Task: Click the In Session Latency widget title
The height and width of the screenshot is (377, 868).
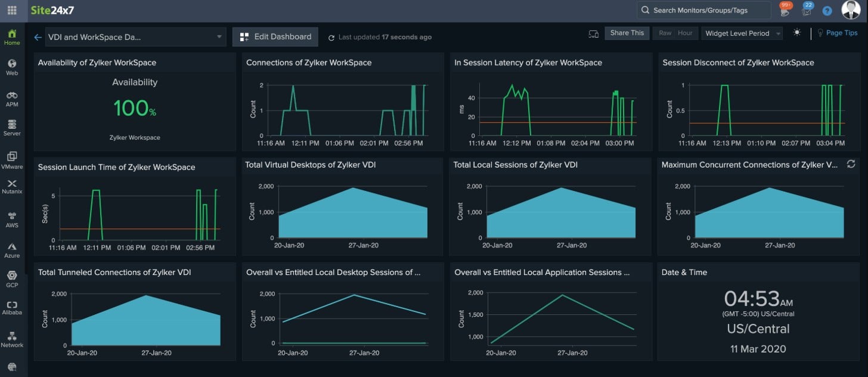Action: (x=528, y=63)
